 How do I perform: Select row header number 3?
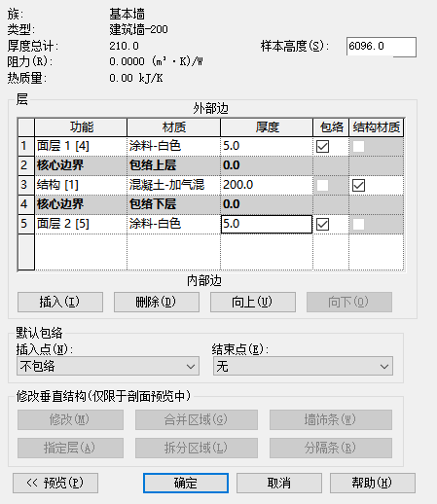26,185
